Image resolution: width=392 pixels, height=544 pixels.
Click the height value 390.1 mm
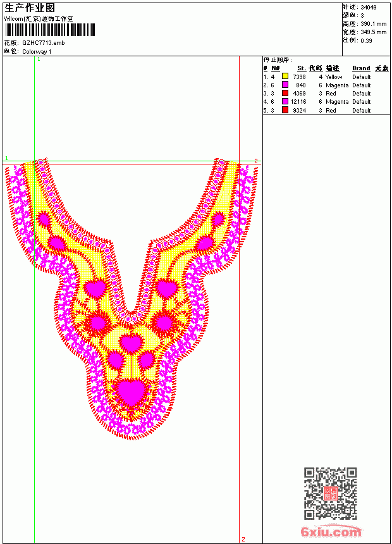373,24
